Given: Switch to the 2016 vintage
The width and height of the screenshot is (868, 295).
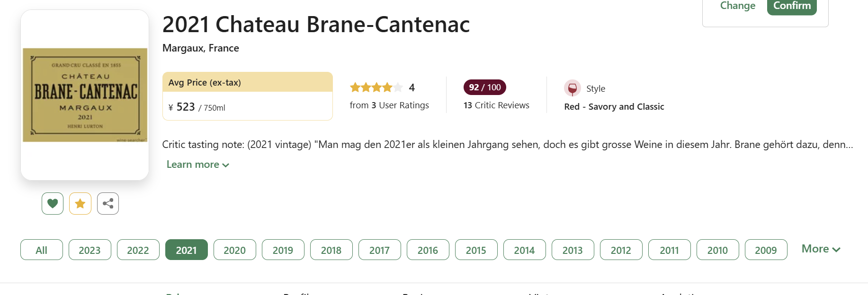Looking at the screenshot, I should coord(428,250).
